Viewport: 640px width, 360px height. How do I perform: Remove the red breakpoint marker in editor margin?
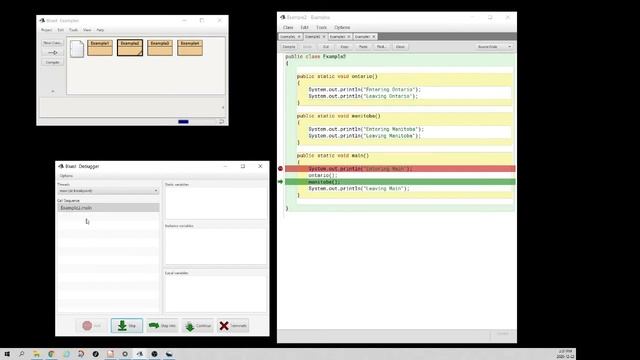[280, 169]
